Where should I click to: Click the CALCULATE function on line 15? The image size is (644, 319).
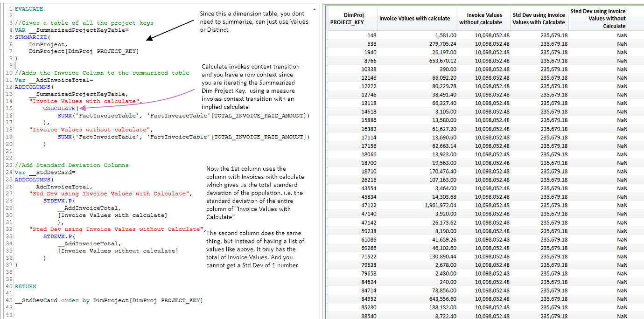(58, 108)
